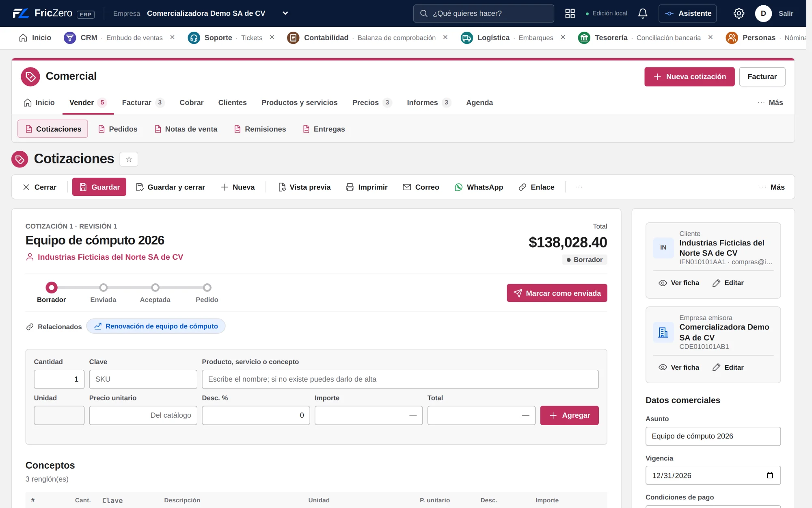
Task: Focus the search box ¿Qué quieres hacer?
Action: click(x=484, y=13)
